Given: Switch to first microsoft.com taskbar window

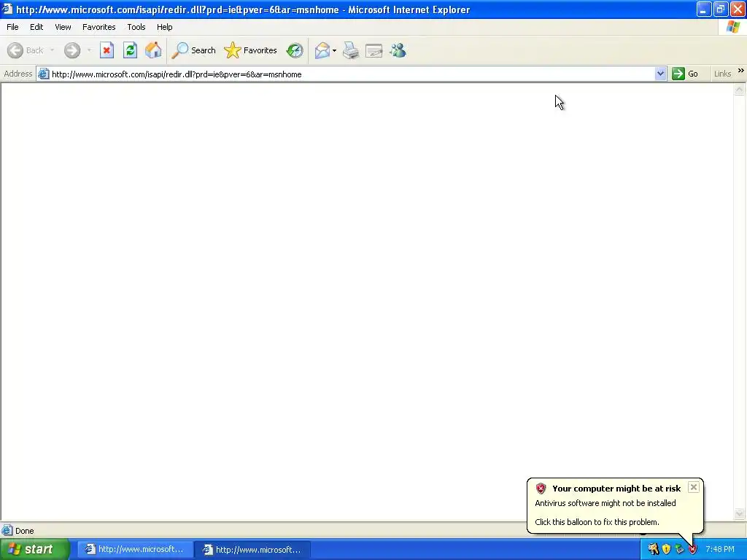Looking at the screenshot, I should 135,550.
